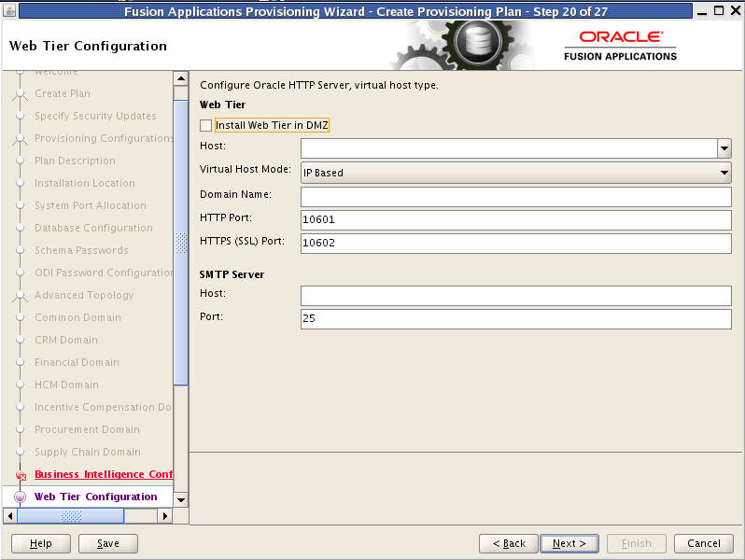Go back with the Back button
745x560 pixels.
pyautogui.click(x=509, y=543)
